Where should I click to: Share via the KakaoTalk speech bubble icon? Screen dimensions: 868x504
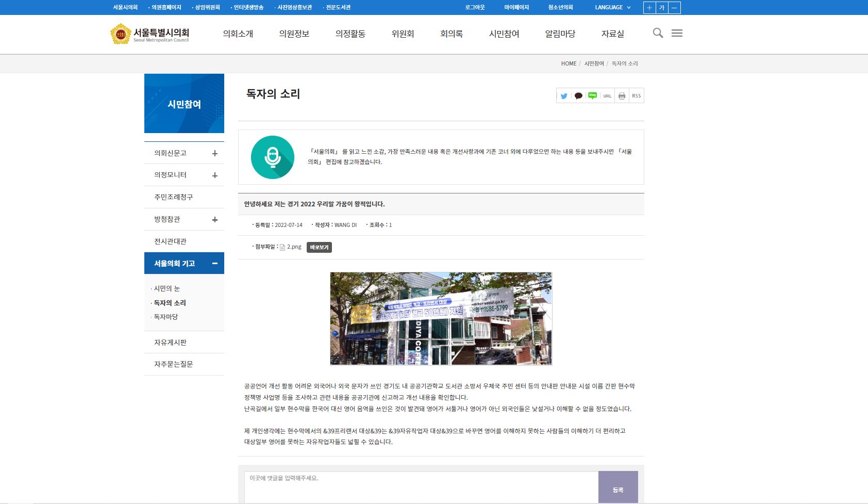click(x=578, y=96)
